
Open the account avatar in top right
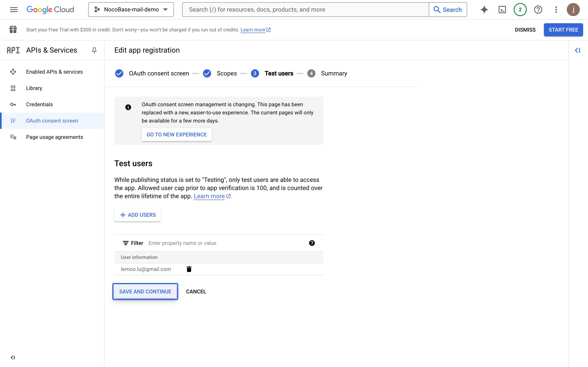click(573, 9)
